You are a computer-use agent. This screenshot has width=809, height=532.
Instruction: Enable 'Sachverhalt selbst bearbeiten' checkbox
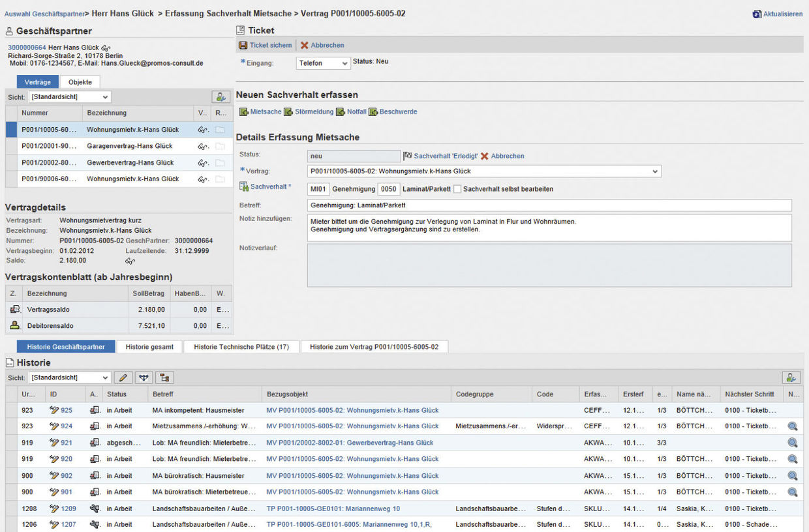[x=457, y=189]
